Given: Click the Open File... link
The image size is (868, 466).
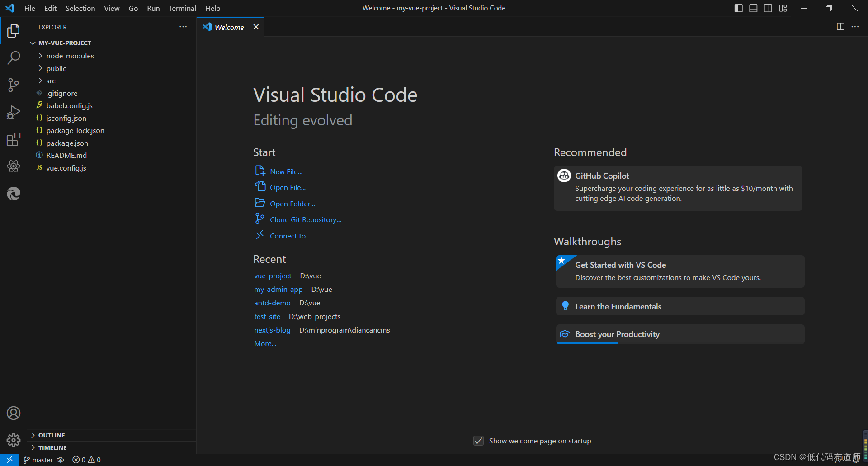Looking at the screenshot, I should point(288,187).
